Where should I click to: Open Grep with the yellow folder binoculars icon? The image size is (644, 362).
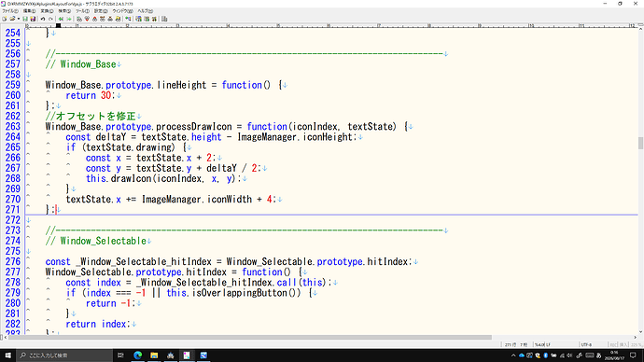click(118, 19)
